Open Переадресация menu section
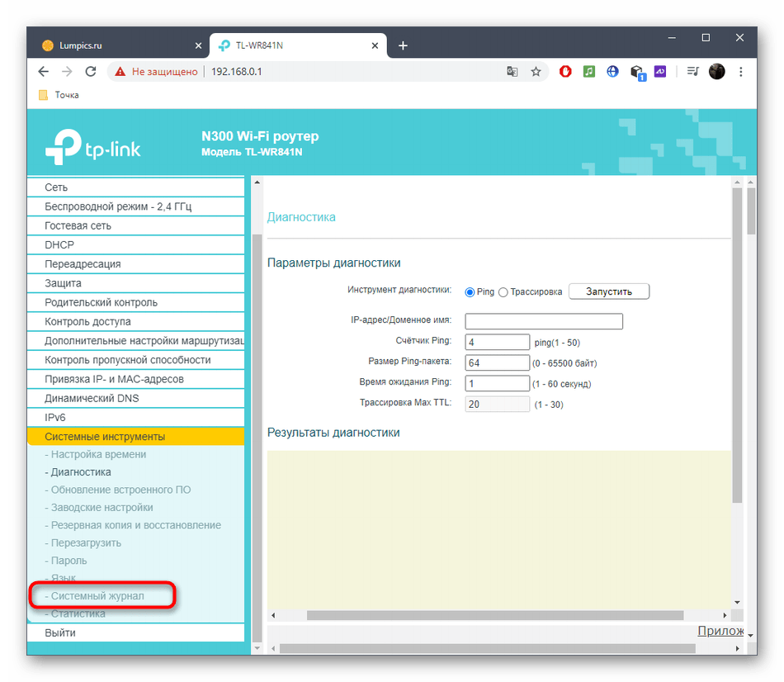Image resolution: width=784 pixels, height=682 pixels. [x=135, y=264]
